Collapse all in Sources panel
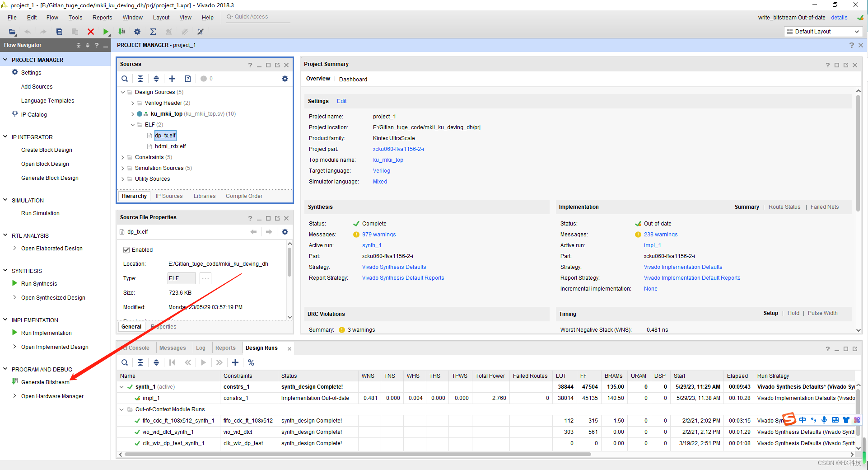This screenshot has height=470, width=868. pyautogui.click(x=140, y=79)
